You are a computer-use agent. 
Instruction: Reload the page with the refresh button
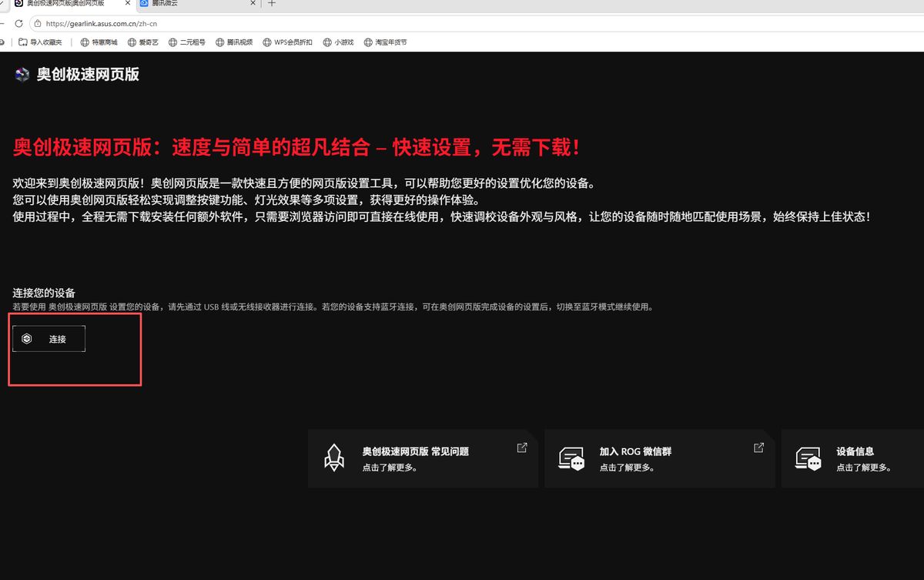[18, 23]
